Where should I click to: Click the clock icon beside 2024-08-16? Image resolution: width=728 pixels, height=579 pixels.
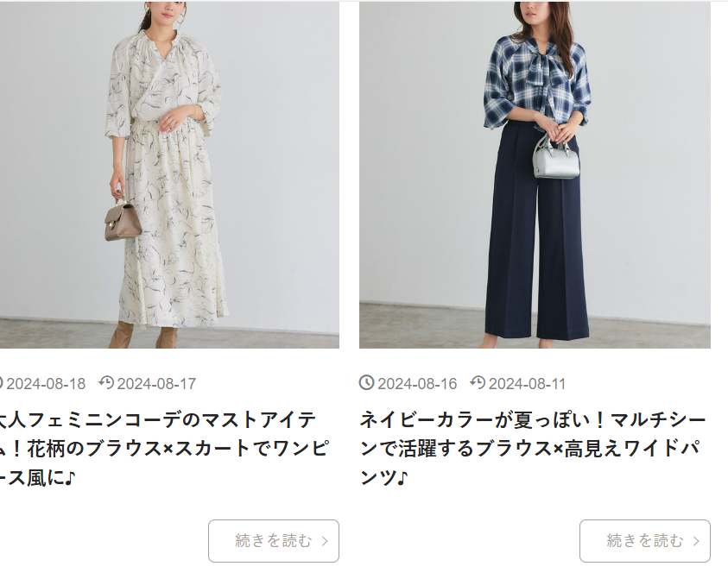click(366, 383)
